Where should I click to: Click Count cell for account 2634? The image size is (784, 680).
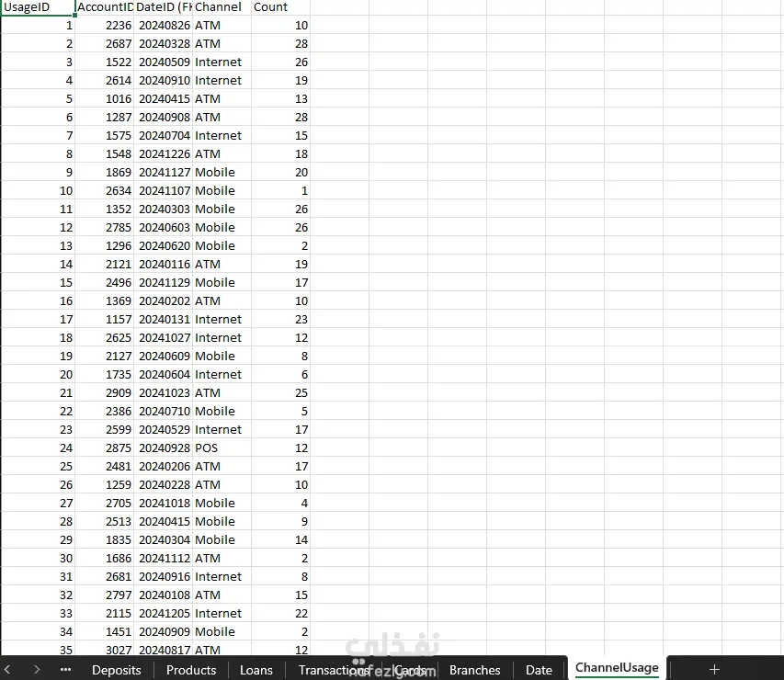(x=280, y=190)
